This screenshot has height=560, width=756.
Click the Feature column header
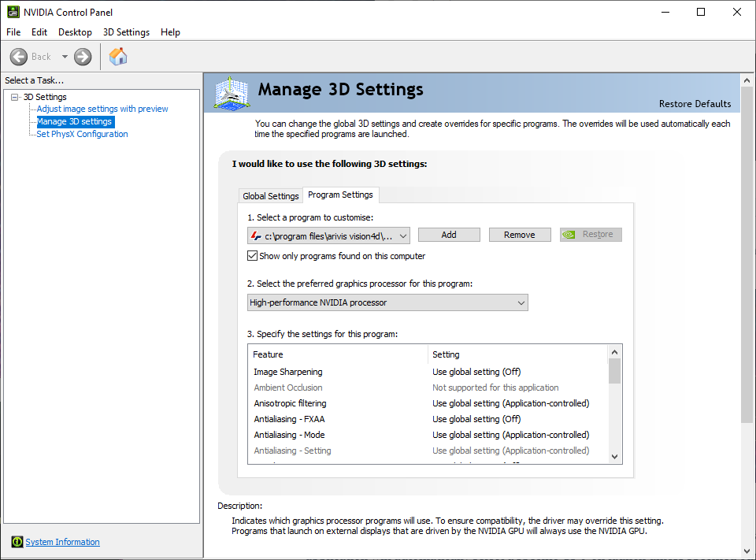click(x=338, y=354)
